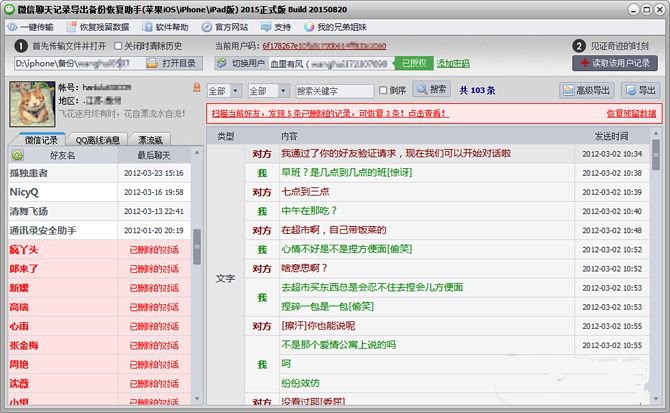The height and width of the screenshot is (413, 670).
Task: Click into the backup directory path field
Action: coord(79,64)
